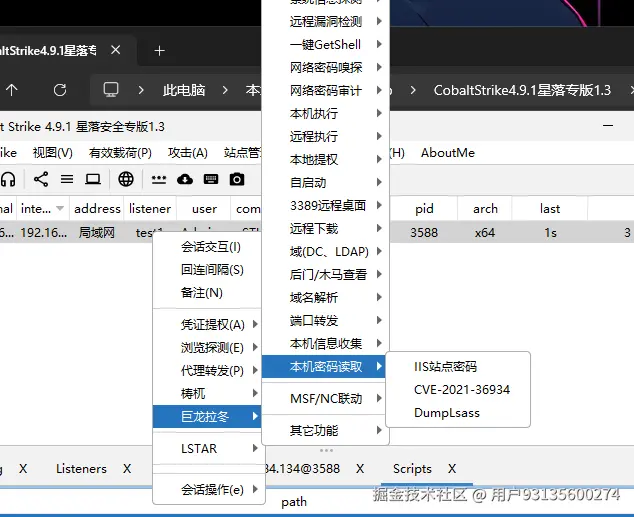Click the up arrow in file explorer

pos(12,90)
